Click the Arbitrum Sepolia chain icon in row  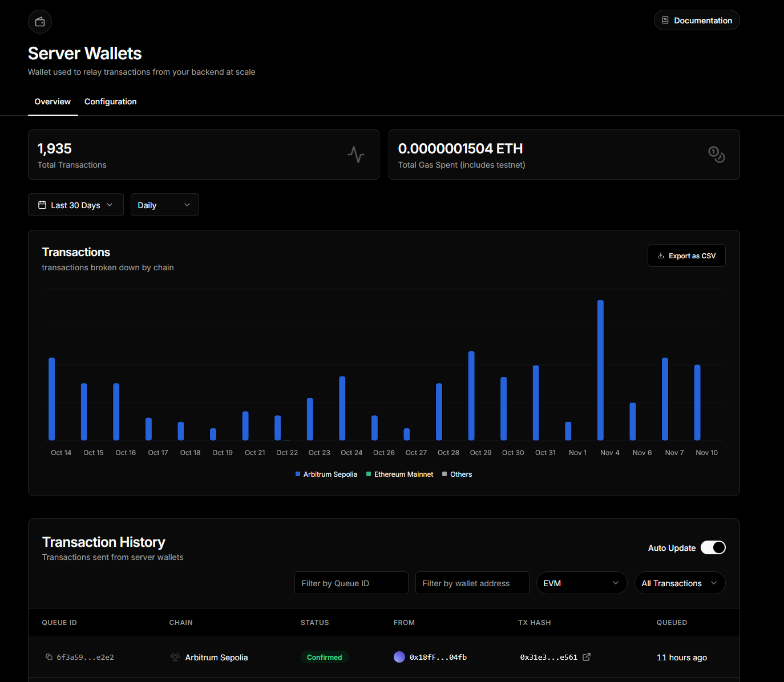pyautogui.click(x=175, y=657)
